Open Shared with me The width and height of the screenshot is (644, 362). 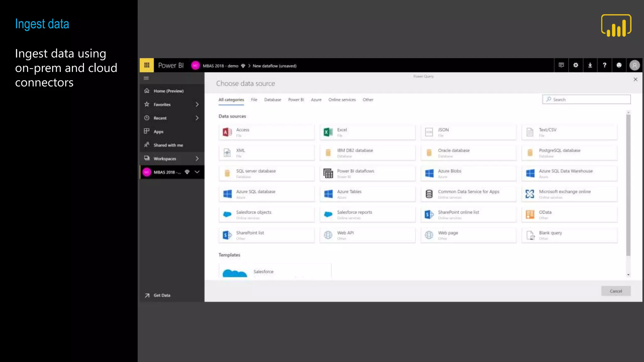[x=172, y=145]
